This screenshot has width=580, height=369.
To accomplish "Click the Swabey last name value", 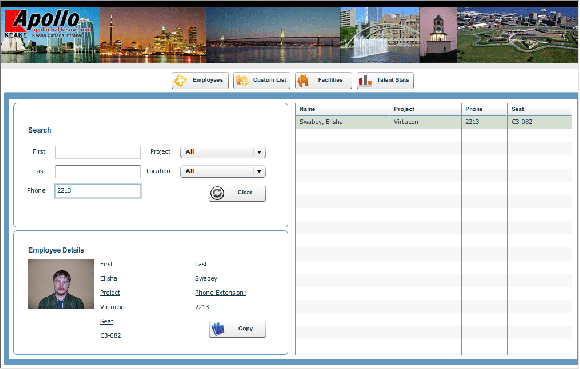I will 206,278.
